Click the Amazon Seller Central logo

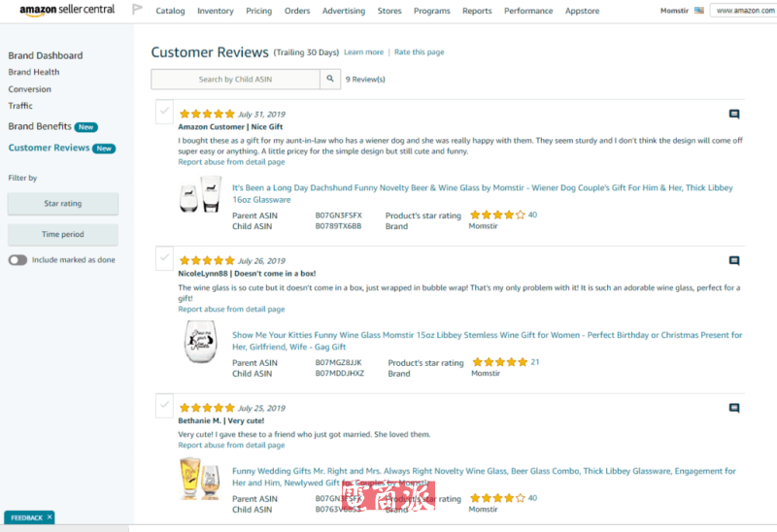67,10
